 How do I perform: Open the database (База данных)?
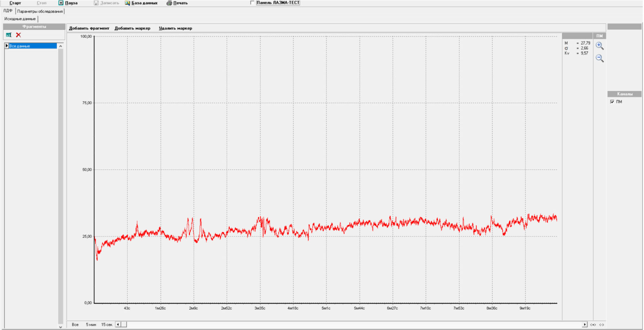141,3
